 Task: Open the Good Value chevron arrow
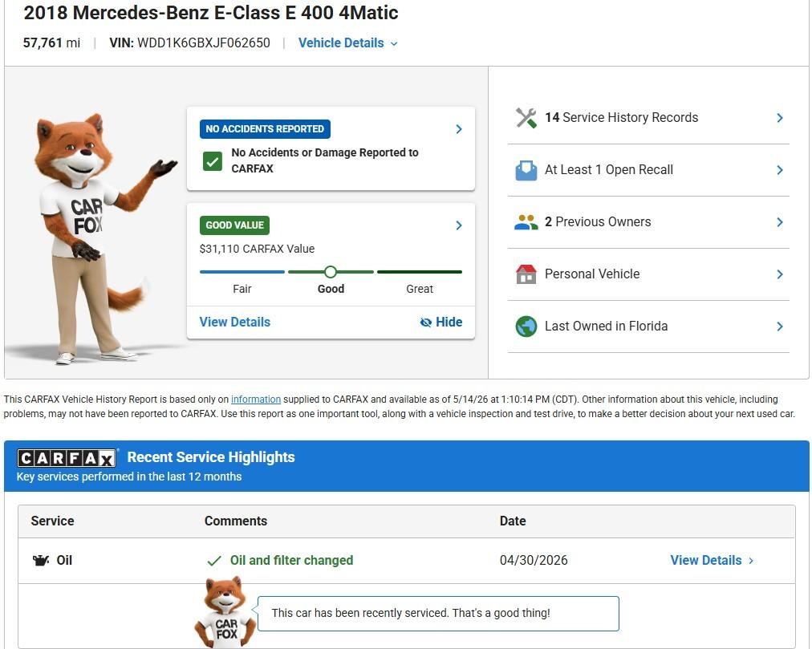click(x=459, y=225)
